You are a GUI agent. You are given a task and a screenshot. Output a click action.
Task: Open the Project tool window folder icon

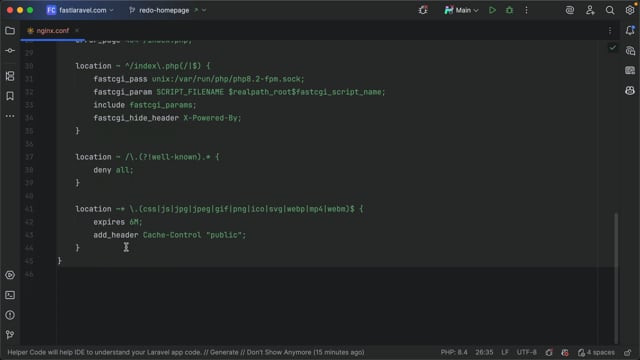pyautogui.click(x=10, y=31)
